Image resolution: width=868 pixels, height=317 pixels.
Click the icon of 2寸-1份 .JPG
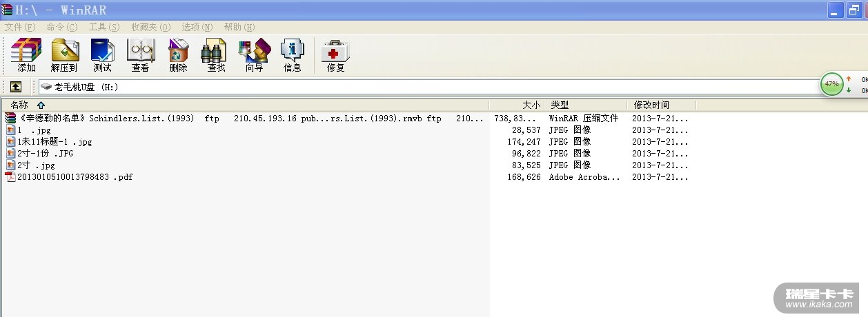coord(10,153)
